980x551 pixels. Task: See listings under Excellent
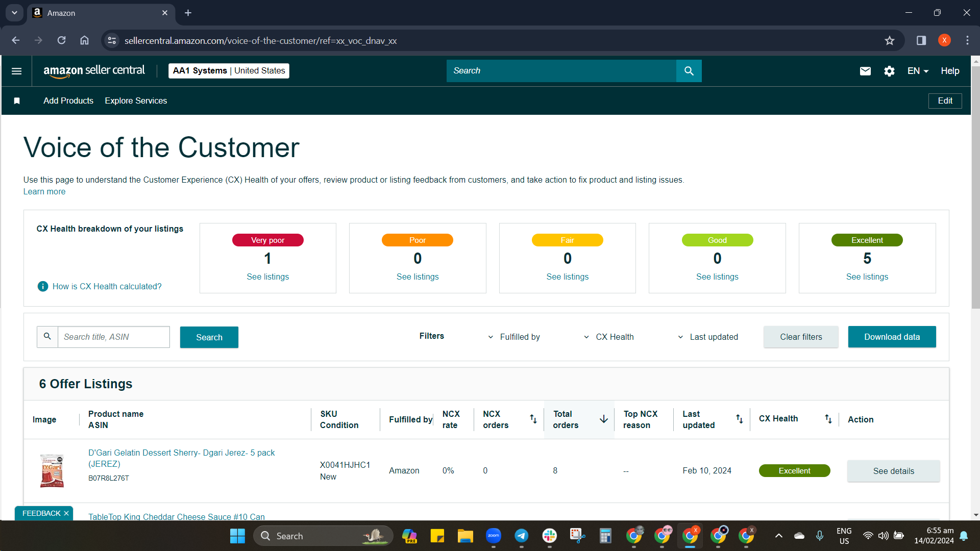tap(867, 277)
